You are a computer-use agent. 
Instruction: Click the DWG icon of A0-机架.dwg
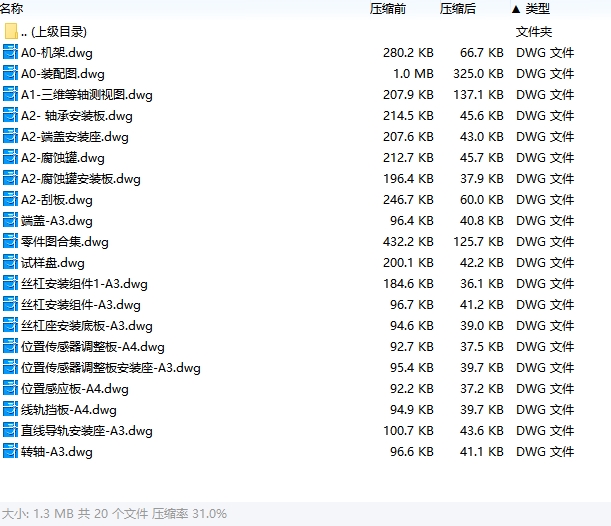point(10,52)
